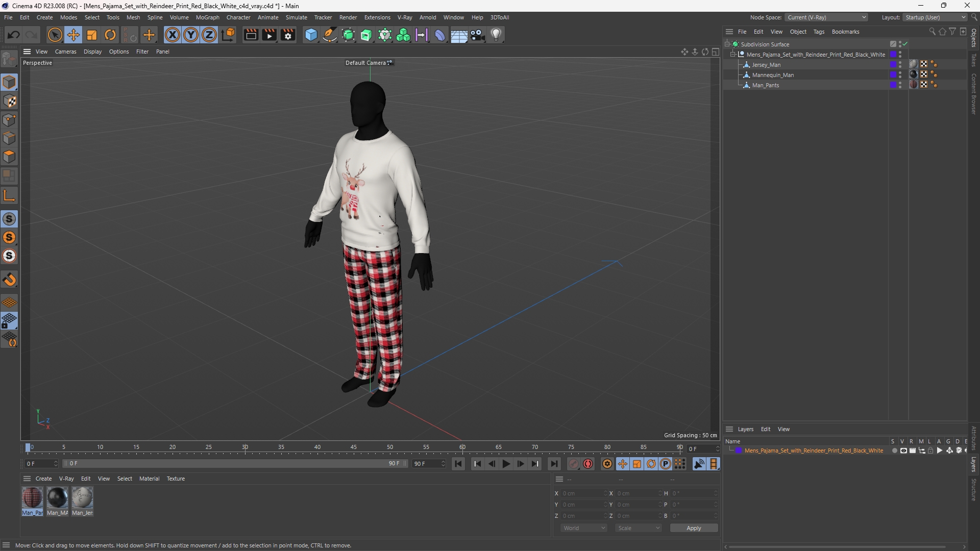Open the World coordinate dropdown

click(583, 528)
